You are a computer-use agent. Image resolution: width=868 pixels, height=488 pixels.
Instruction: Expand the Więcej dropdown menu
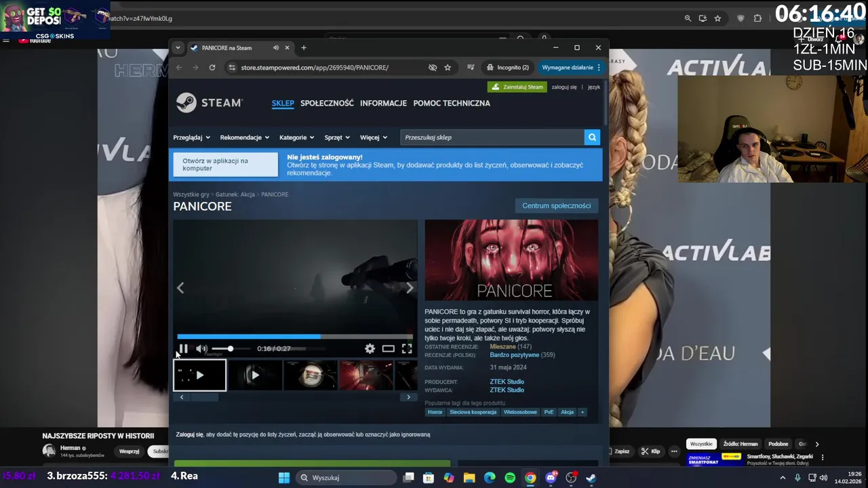pyautogui.click(x=374, y=137)
